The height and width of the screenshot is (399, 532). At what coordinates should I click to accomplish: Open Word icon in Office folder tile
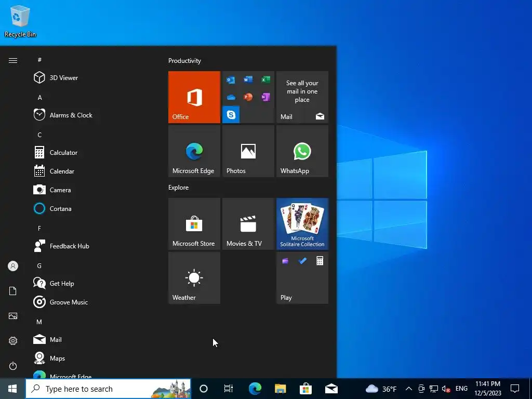tap(248, 79)
